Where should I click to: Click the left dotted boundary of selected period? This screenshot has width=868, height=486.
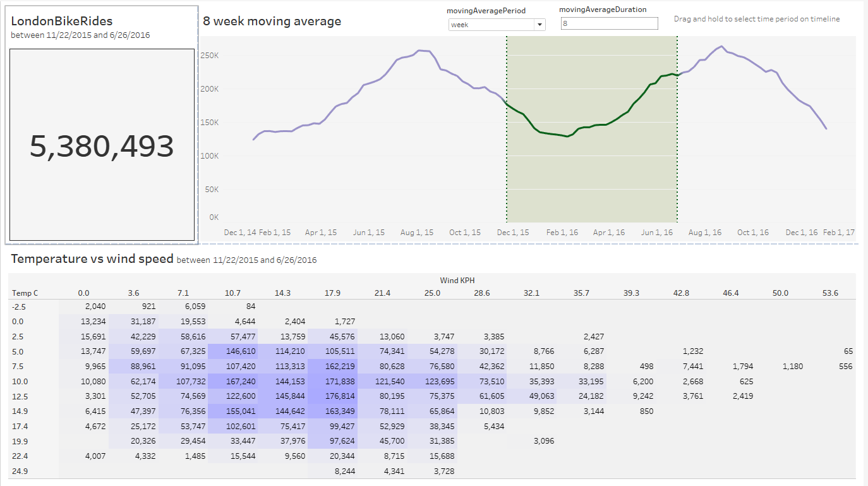click(x=507, y=129)
